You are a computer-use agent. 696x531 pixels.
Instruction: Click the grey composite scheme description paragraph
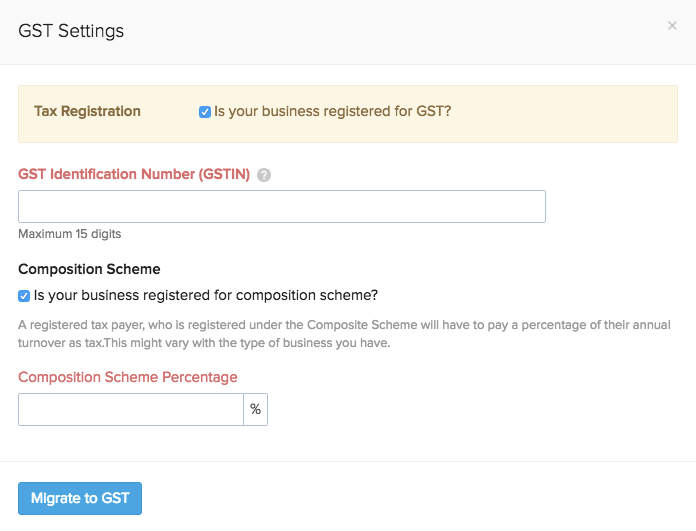340,334
